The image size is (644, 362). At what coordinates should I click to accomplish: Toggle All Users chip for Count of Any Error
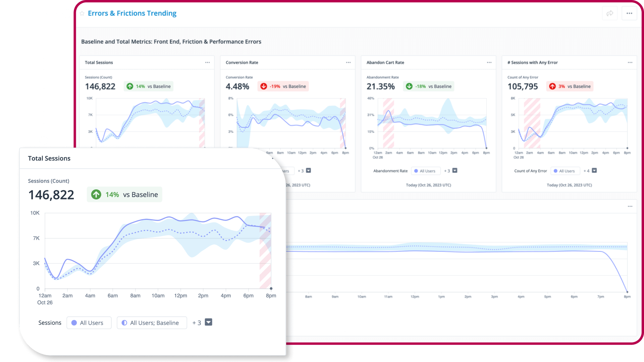coord(565,171)
